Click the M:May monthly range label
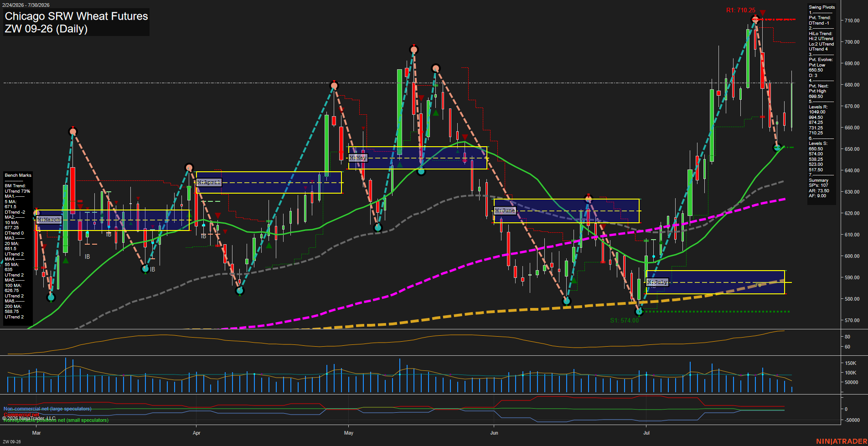This screenshot has height=446, width=868. pyautogui.click(x=358, y=158)
